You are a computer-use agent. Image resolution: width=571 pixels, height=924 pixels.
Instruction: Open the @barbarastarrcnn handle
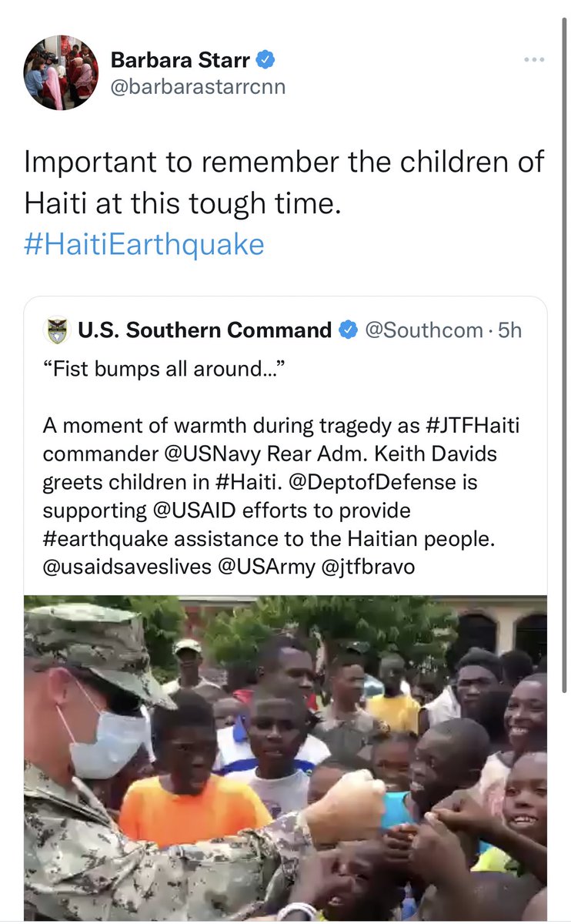point(199,86)
